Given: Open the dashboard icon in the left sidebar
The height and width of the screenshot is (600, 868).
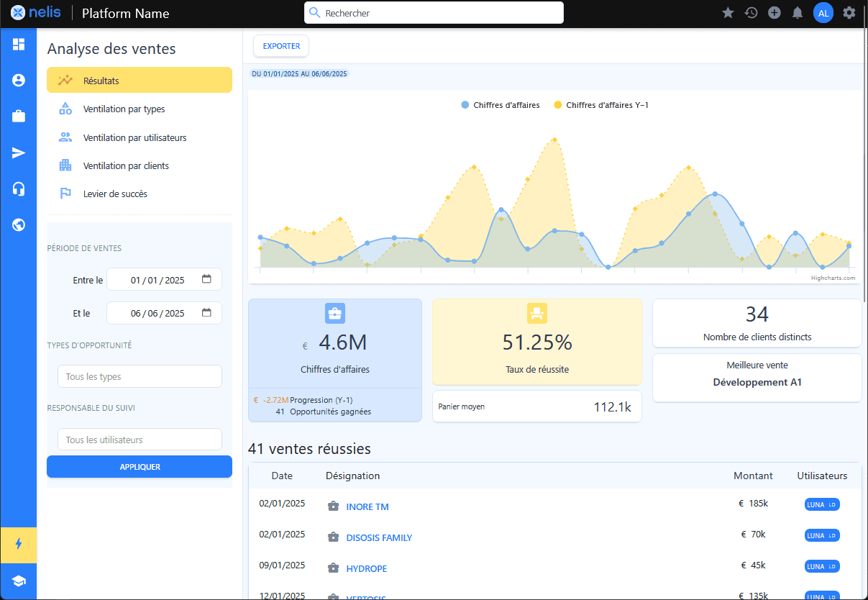Looking at the screenshot, I should [x=19, y=45].
